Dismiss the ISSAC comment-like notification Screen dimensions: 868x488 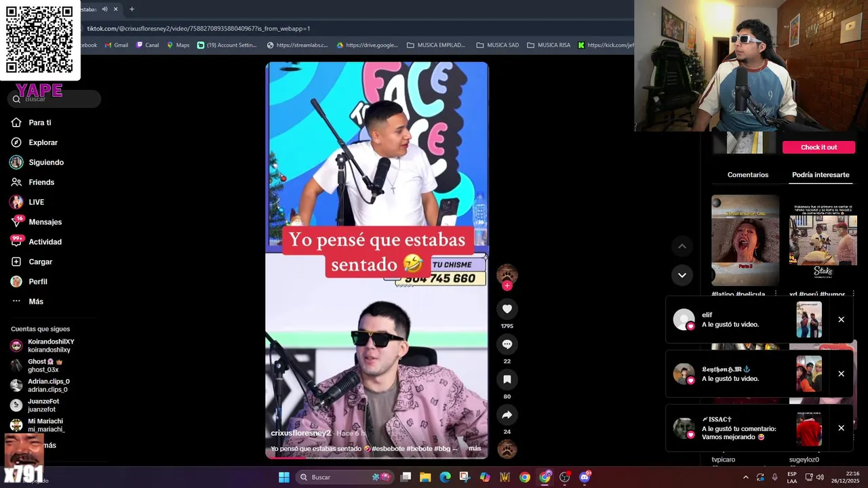(x=841, y=428)
